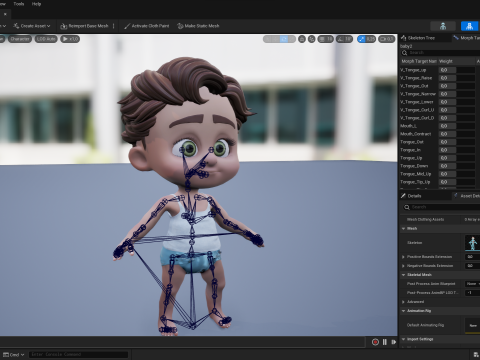
Task: Step forward one frame
Action: 394,342
